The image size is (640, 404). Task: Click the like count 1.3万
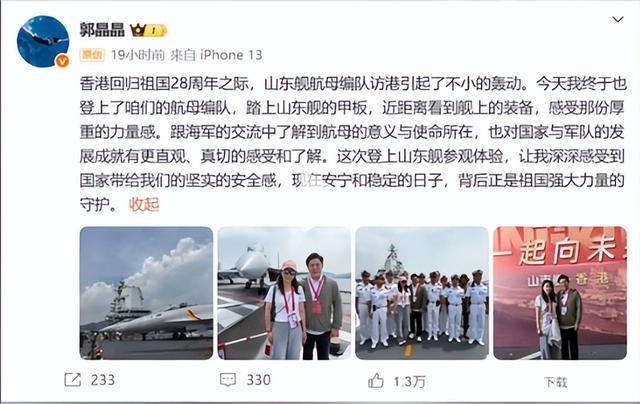(x=409, y=382)
